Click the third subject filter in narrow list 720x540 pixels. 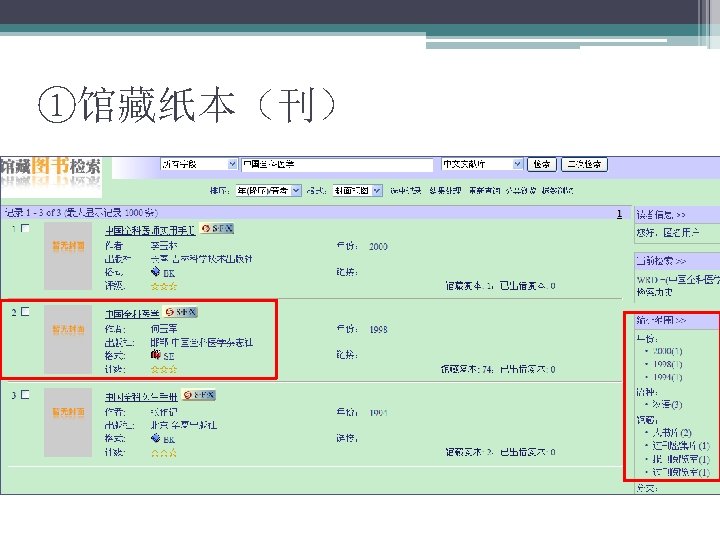pyautogui.click(x=681, y=459)
